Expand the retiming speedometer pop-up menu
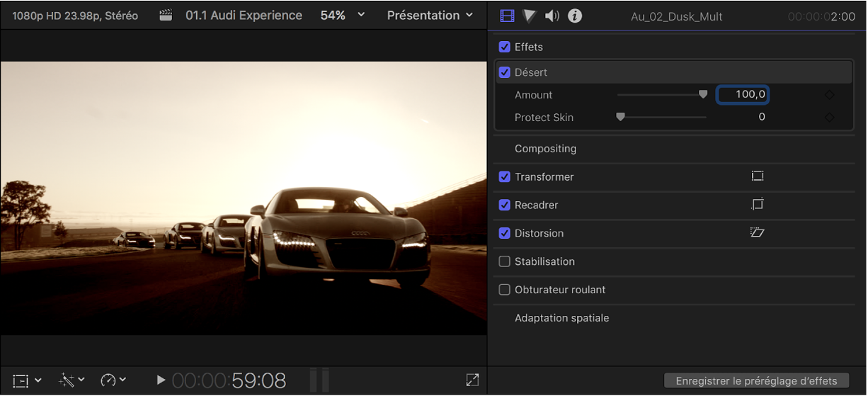This screenshot has height=396, width=868. point(113,380)
